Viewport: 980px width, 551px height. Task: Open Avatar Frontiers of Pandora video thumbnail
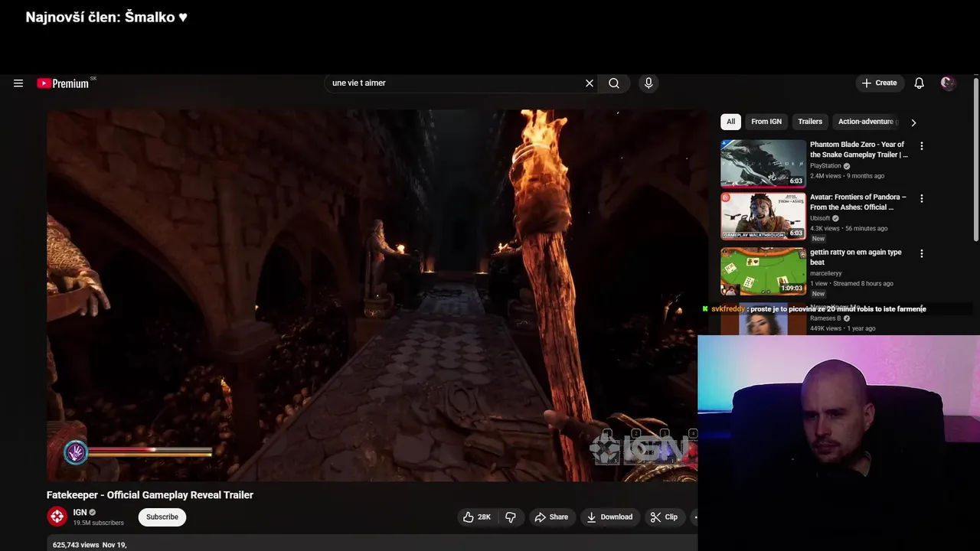click(x=763, y=216)
